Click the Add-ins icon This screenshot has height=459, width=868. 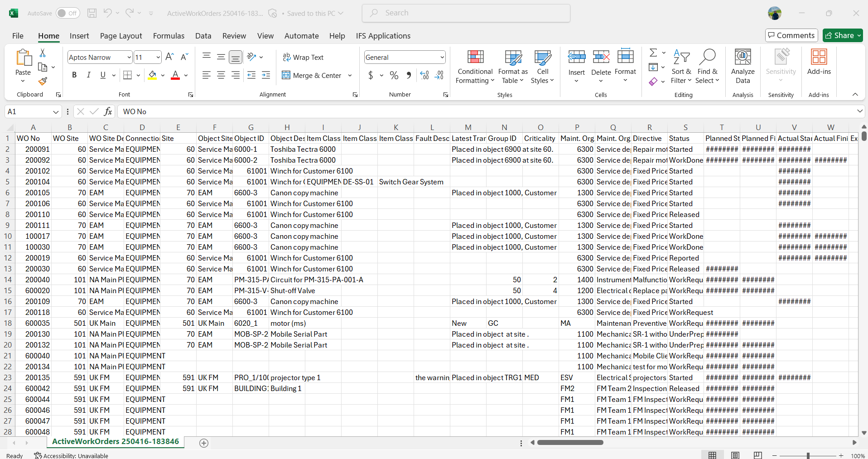[819, 62]
